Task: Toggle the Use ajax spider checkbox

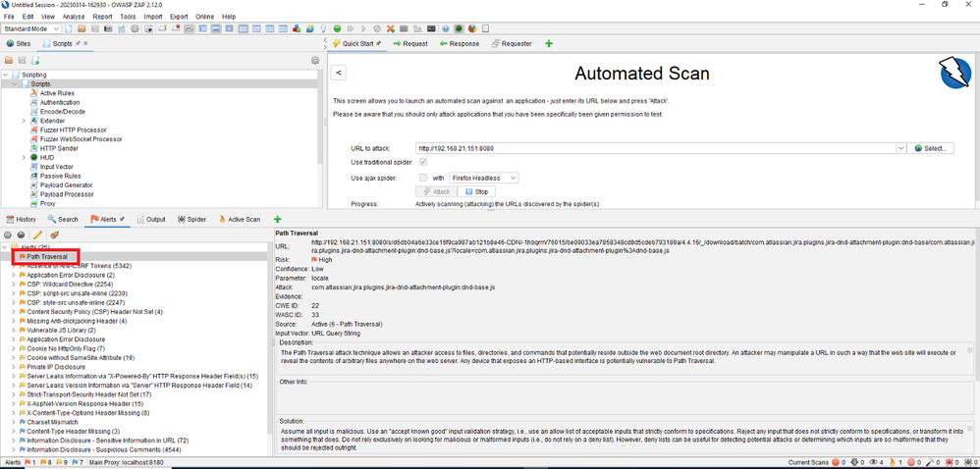Action: (x=423, y=178)
